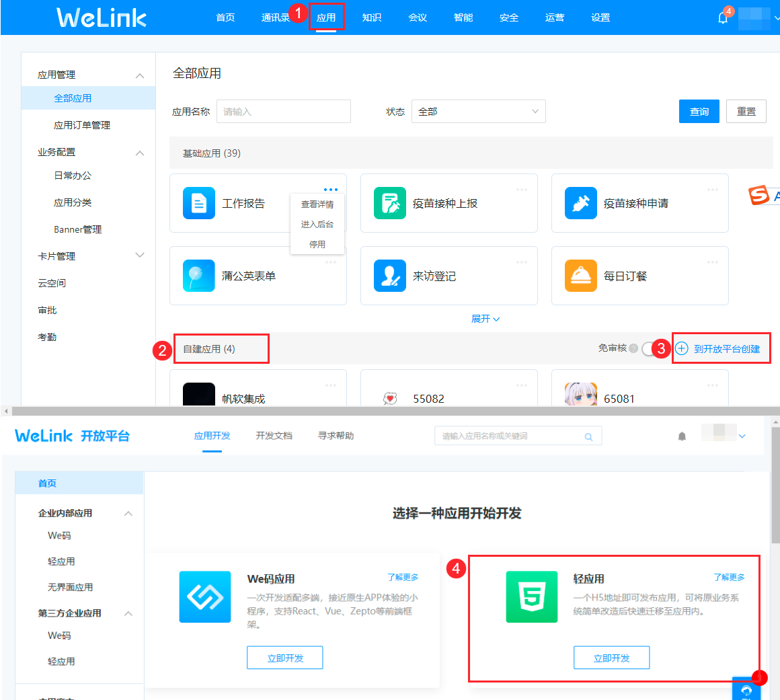This screenshot has height=700, width=780.
Task: Select 云空间 in the sidebar
Action: (x=52, y=283)
